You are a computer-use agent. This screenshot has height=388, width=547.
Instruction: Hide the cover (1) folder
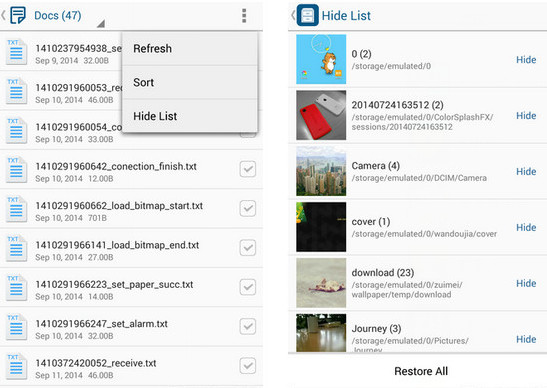pos(526,227)
